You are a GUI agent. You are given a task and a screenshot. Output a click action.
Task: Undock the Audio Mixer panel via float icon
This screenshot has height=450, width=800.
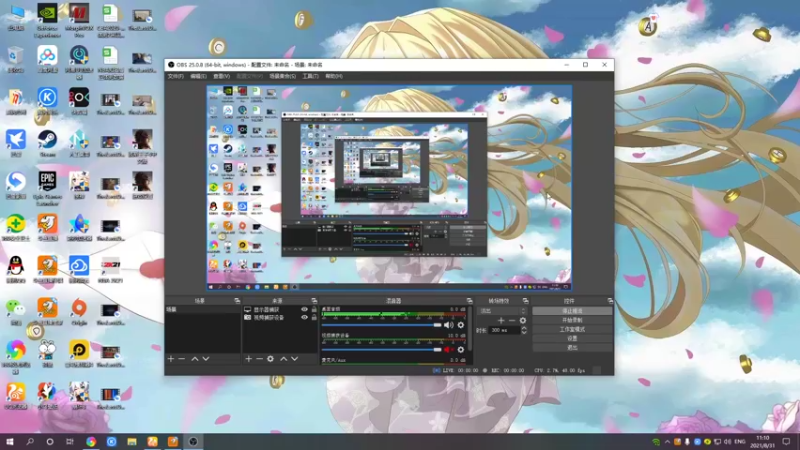coord(469,301)
